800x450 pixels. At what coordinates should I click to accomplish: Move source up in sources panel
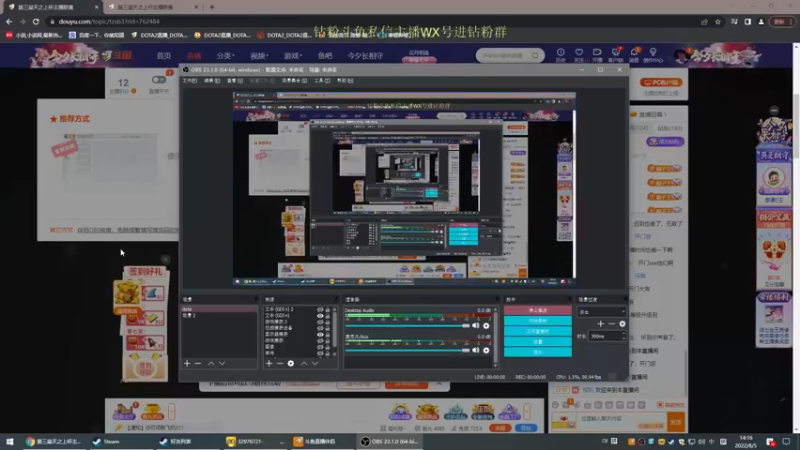(x=304, y=363)
